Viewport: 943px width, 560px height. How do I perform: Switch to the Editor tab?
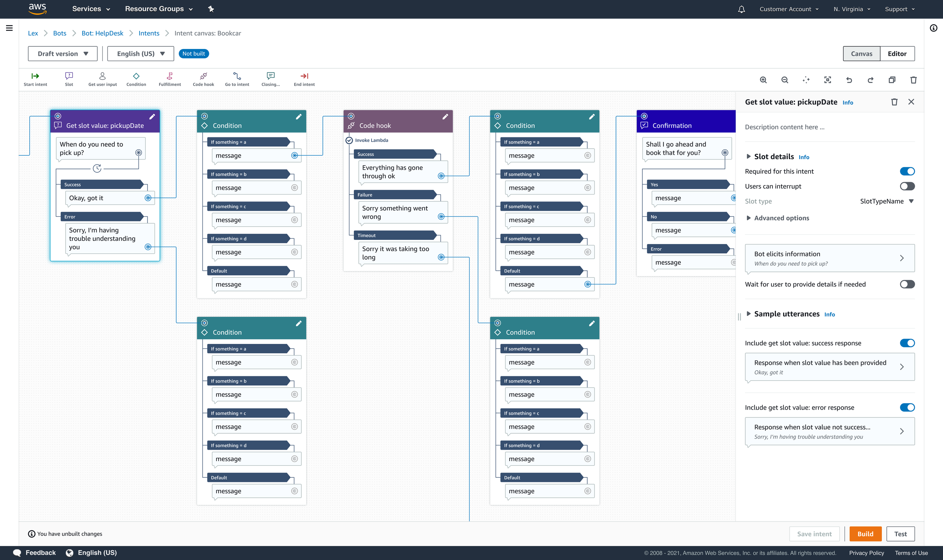pyautogui.click(x=897, y=54)
